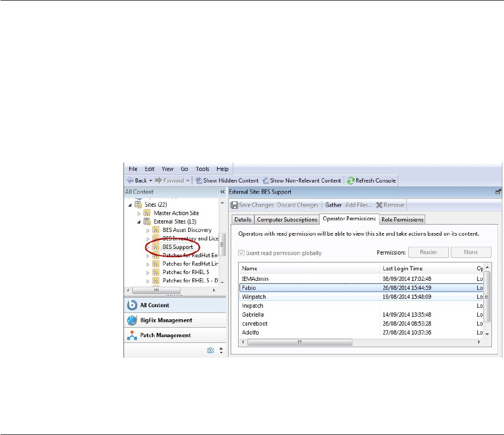Click the domain panel overflow chevron
The width and height of the screenshot is (504, 435).
pyautogui.click(x=221, y=350)
